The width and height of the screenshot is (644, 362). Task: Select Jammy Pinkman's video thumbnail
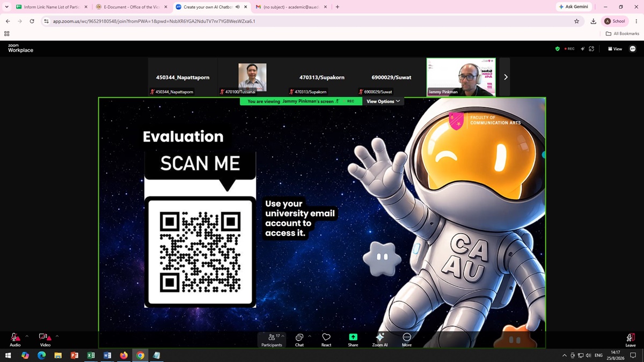[x=461, y=77]
